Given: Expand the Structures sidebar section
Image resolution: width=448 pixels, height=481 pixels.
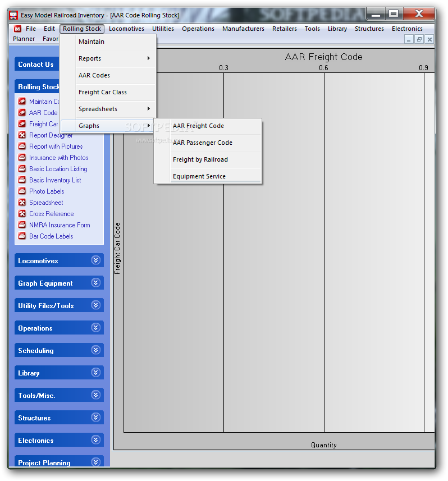Looking at the screenshot, I should tap(96, 417).
